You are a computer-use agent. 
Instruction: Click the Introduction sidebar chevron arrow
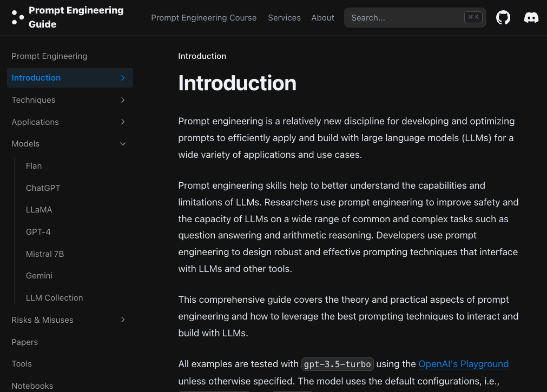coord(123,78)
